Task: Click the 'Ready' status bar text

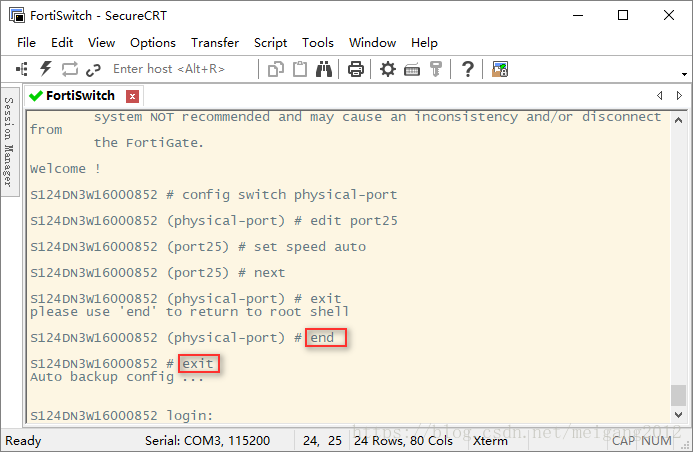Action: tap(23, 441)
